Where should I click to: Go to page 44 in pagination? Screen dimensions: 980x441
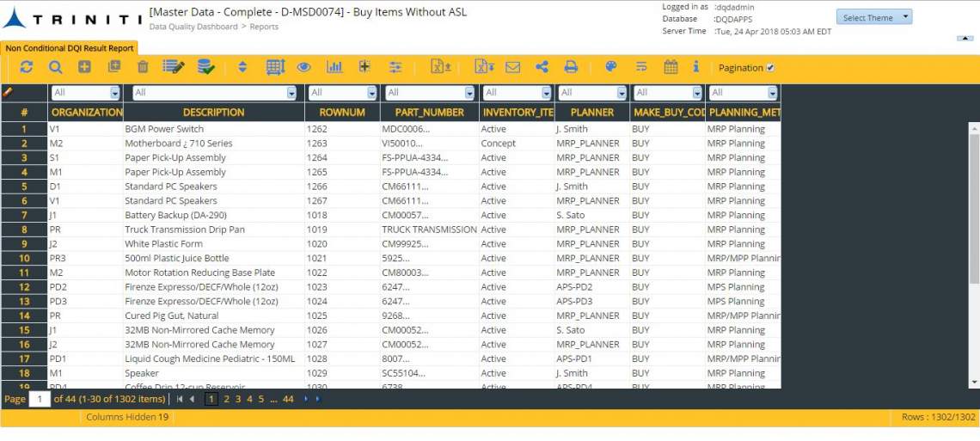288,399
